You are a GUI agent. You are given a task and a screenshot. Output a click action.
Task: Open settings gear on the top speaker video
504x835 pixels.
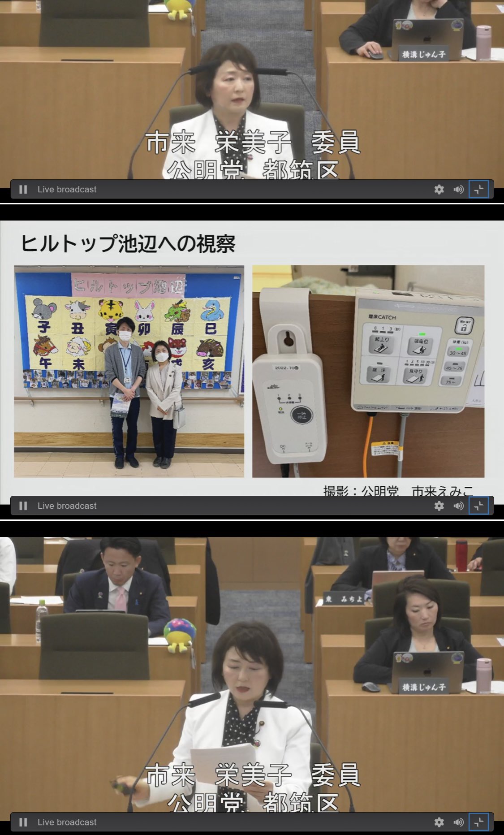pyautogui.click(x=439, y=190)
